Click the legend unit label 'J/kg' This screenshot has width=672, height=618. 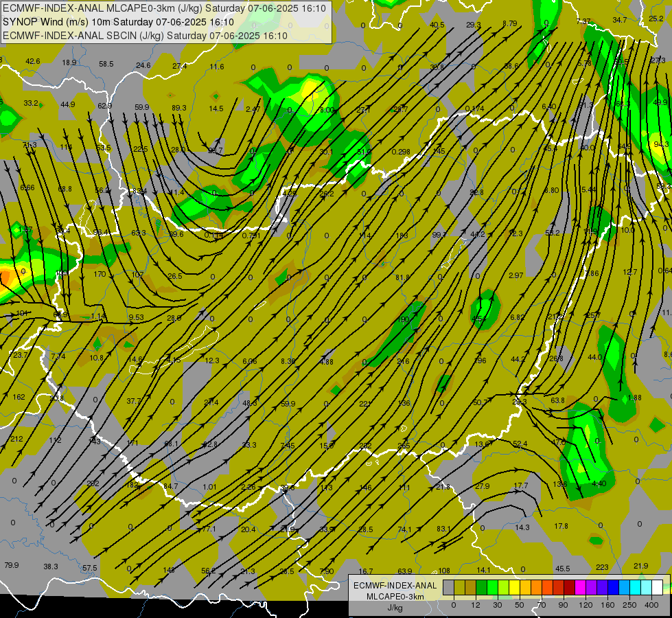(x=395, y=608)
